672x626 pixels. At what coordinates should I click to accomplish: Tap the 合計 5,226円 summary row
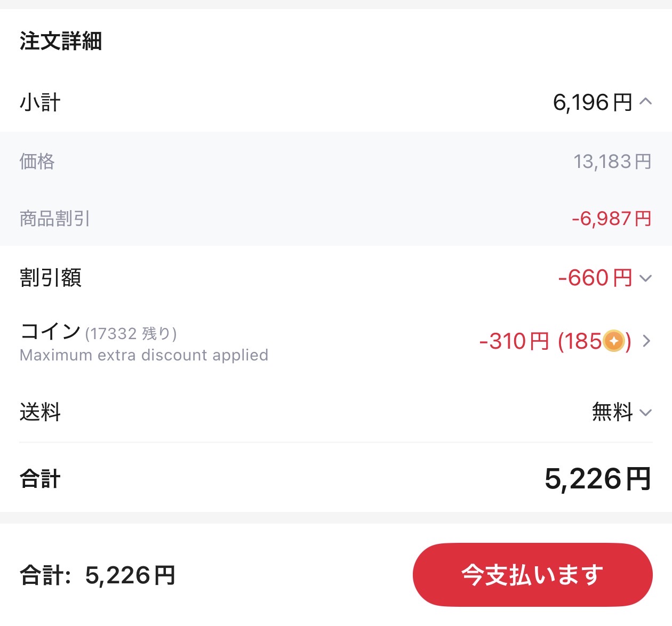[x=336, y=478]
